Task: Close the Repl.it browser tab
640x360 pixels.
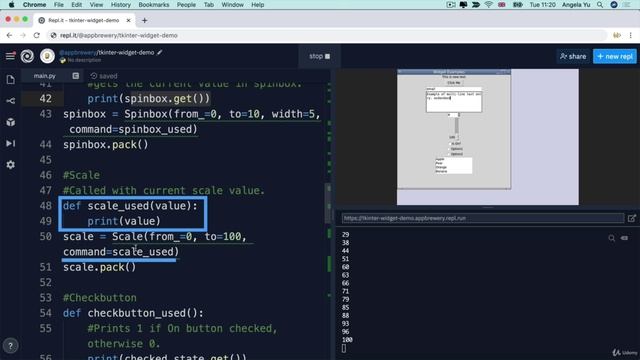Action: click(129, 20)
